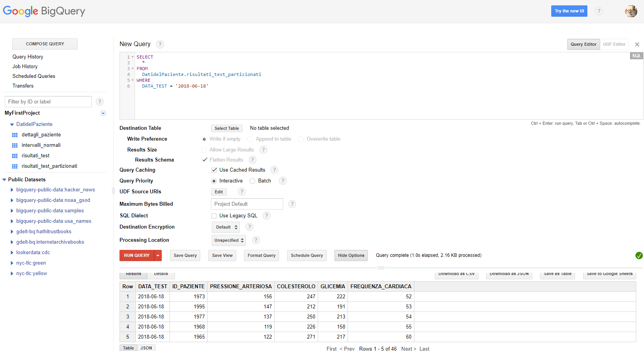Click the SQL badge in editor corner
Viewport: 644px width, 351px height.
pos(637,56)
